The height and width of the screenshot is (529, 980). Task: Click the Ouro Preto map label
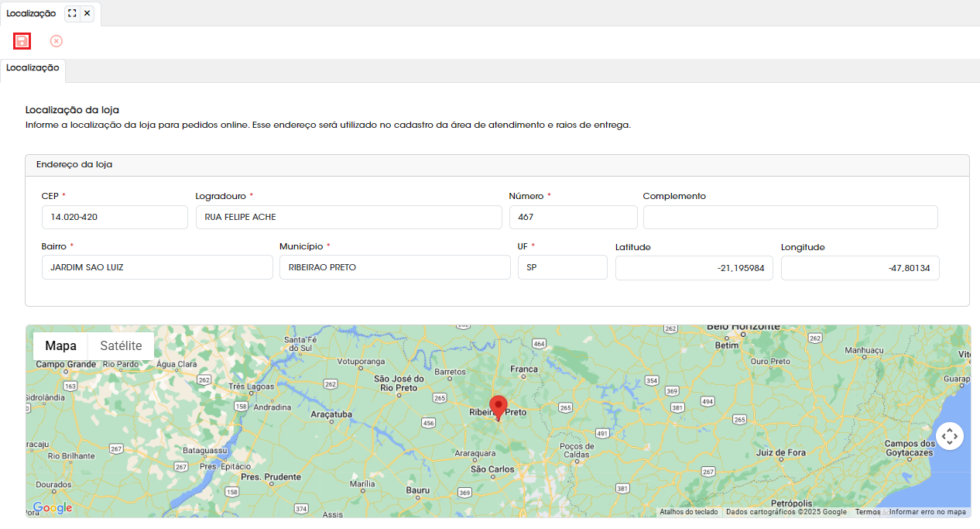[770, 361]
